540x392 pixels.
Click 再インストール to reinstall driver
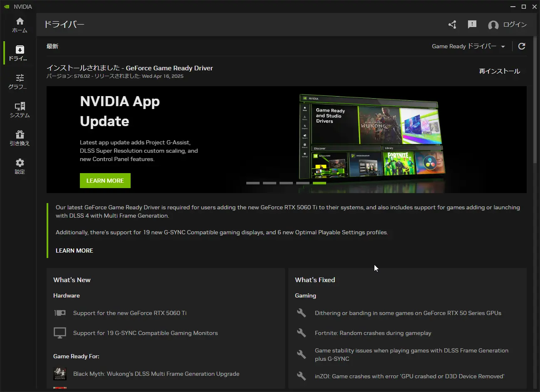(500, 71)
